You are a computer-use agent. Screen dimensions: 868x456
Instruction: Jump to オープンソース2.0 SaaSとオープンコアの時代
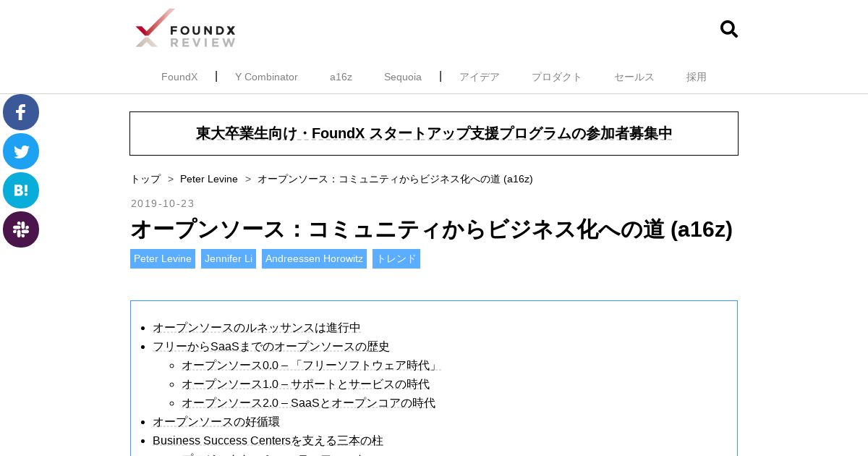pos(308,403)
